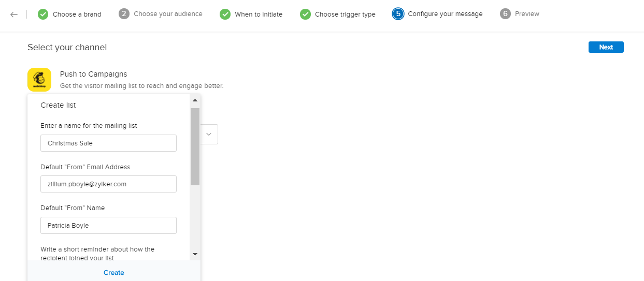Click the Mailchimp logo icon
644x281 pixels.
coord(39,80)
